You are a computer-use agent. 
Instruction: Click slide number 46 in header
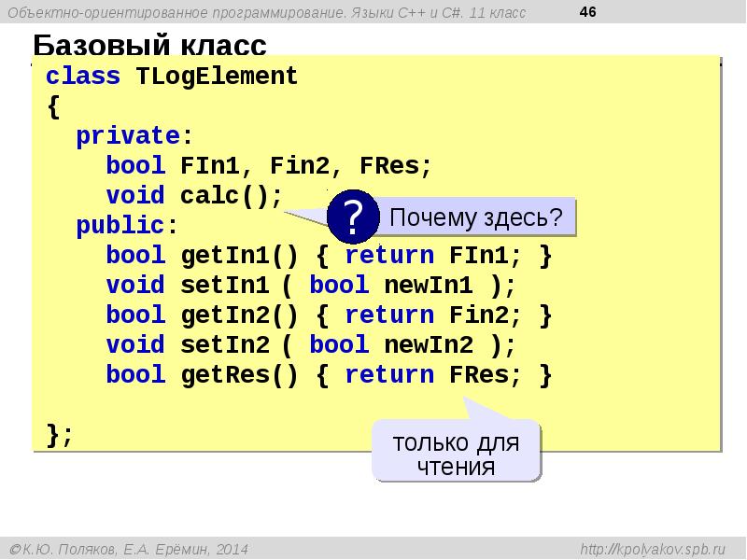(588, 11)
